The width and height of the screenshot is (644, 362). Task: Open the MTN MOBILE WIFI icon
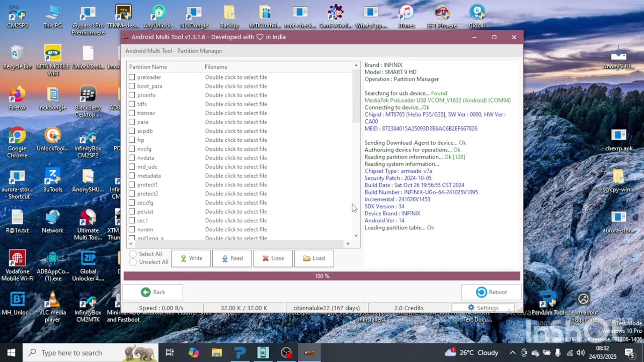[x=52, y=61]
